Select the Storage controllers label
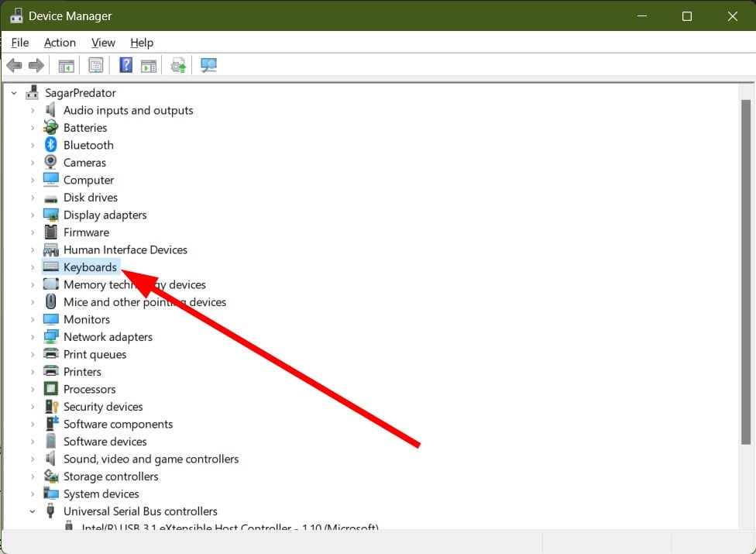The height and width of the screenshot is (554, 756). coord(111,477)
